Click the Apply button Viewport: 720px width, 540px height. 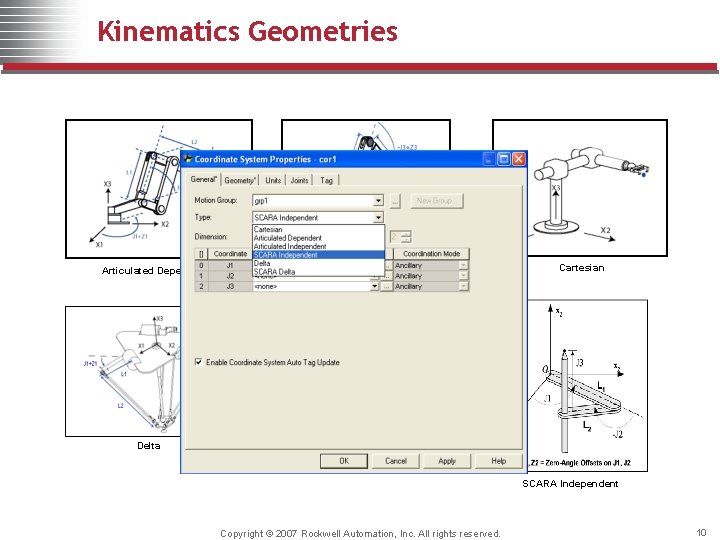[447, 461]
